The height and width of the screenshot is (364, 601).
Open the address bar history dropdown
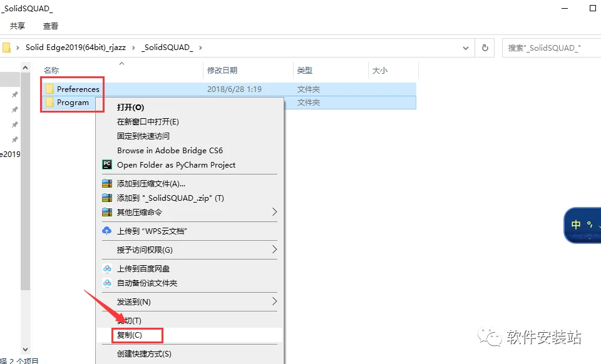466,48
